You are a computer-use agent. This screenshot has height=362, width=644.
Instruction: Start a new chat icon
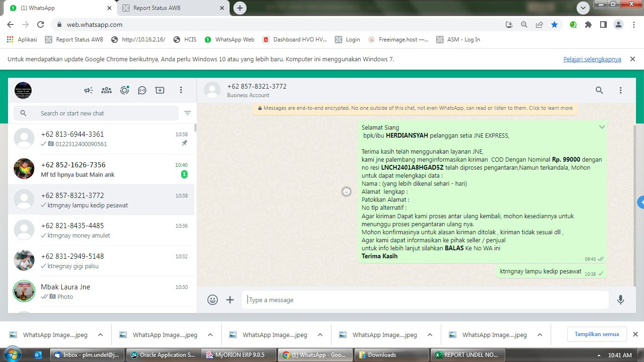click(x=160, y=90)
